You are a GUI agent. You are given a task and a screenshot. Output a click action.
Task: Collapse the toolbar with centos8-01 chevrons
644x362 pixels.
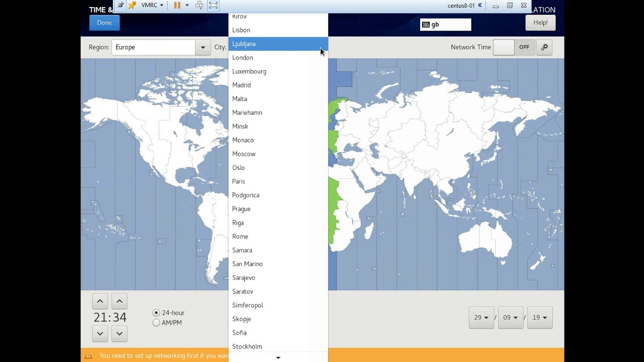[x=480, y=6]
